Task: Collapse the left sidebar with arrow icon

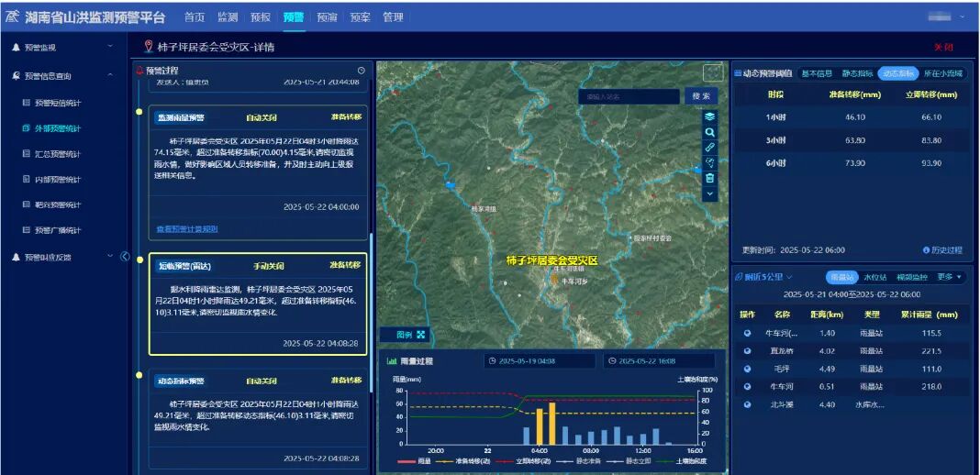Action: [126, 256]
